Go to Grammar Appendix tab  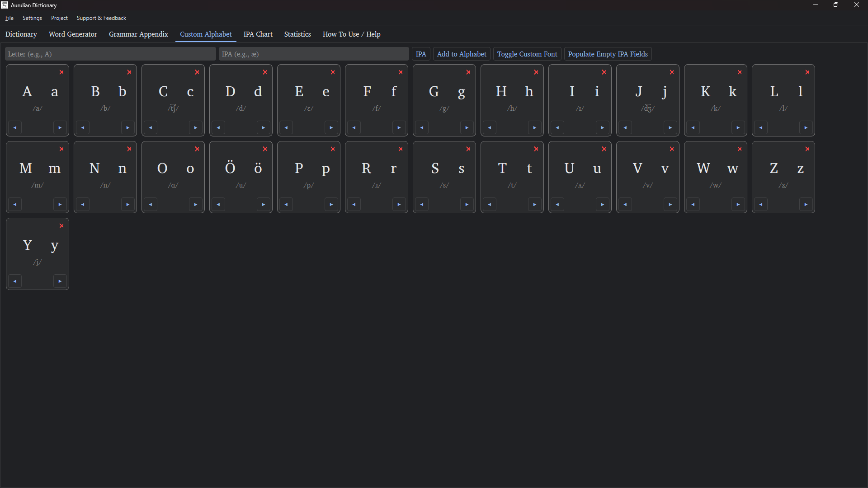pyautogui.click(x=138, y=34)
